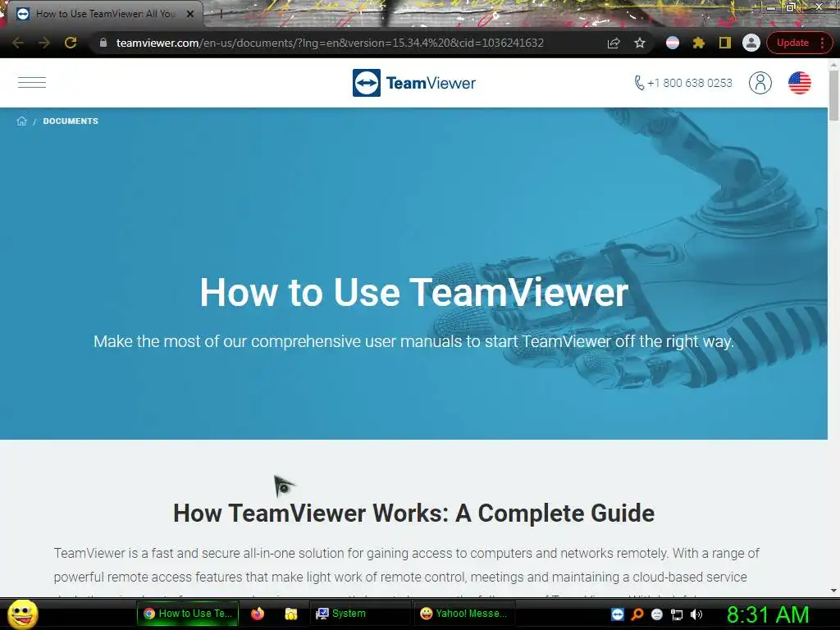Bookmark this page with the star
The height and width of the screenshot is (630, 840).
[x=640, y=43]
